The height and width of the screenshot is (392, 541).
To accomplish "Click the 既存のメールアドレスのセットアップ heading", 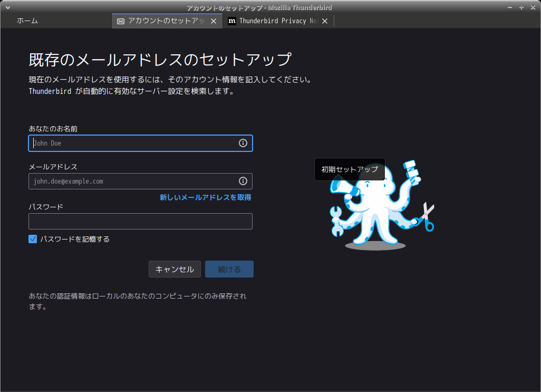I will point(160,60).
